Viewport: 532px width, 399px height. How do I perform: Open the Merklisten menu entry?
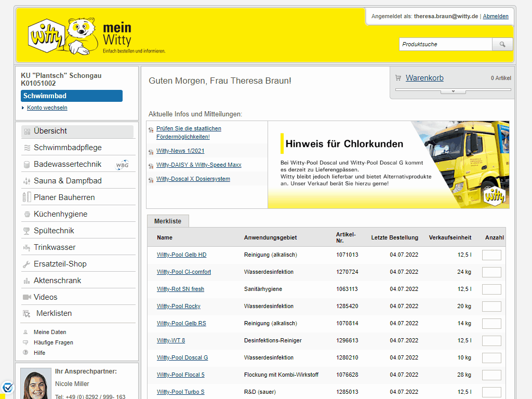54,313
